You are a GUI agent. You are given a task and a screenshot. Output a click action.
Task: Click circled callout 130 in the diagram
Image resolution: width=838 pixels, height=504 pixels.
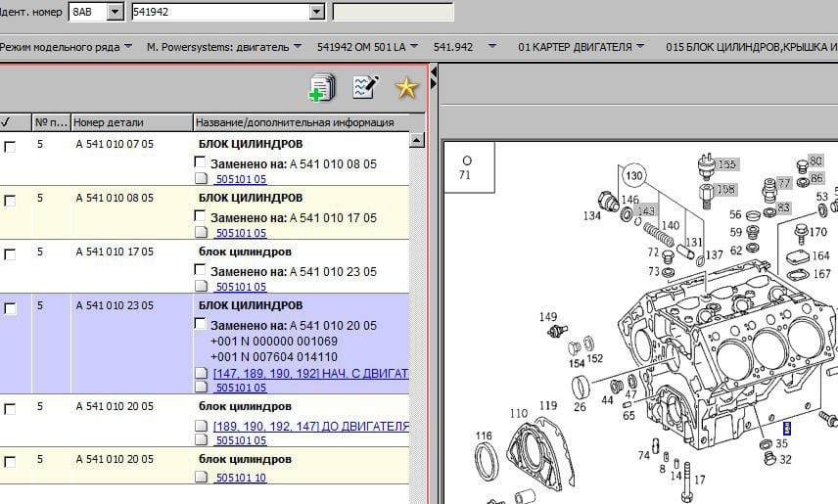pos(635,177)
